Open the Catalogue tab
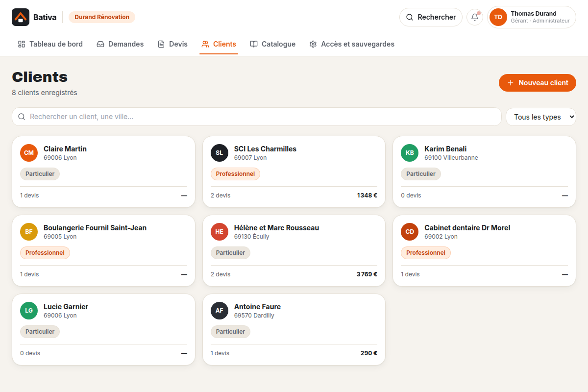 click(x=272, y=44)
